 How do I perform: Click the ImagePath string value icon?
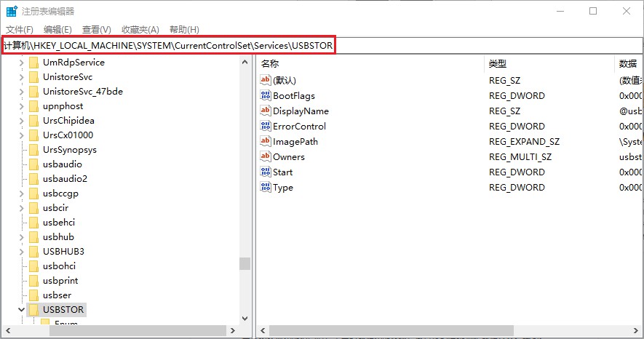(266, 142)
